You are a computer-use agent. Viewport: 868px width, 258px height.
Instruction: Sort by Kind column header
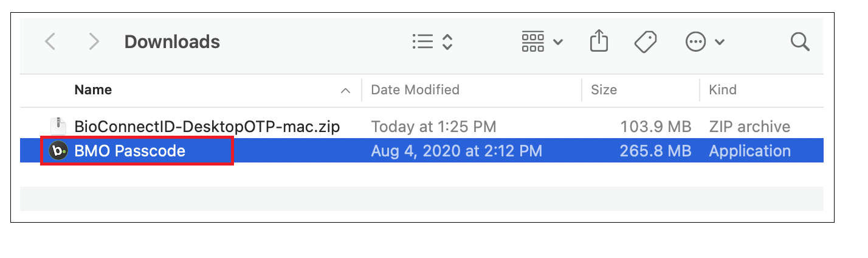[x=723, y=90]
